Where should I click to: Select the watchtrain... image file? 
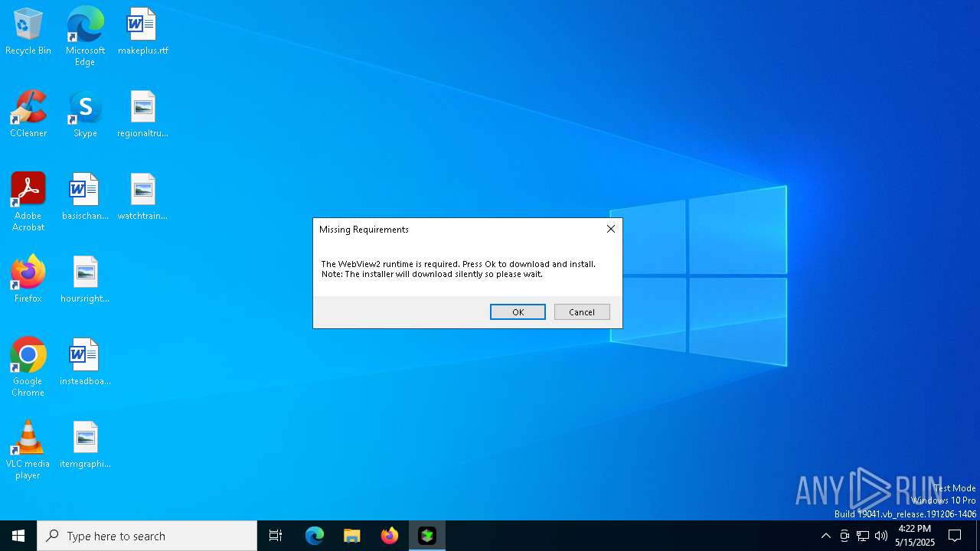[x=142, y=197]
